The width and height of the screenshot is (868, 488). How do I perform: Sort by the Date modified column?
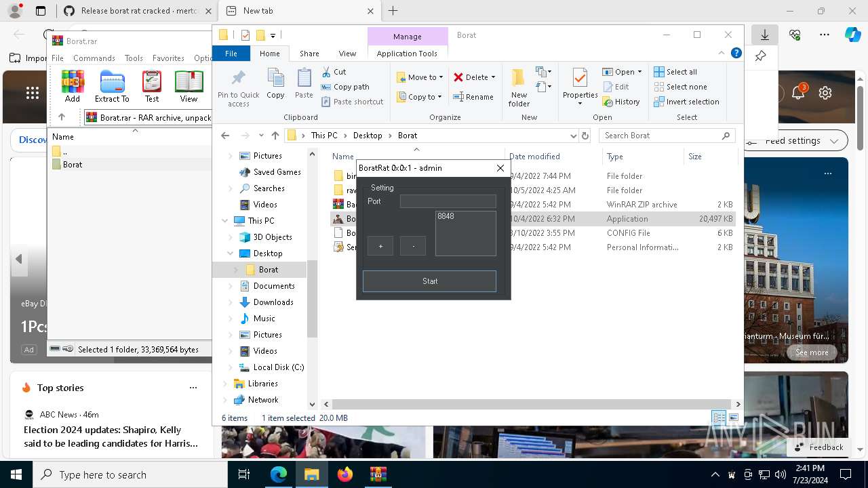534,157
